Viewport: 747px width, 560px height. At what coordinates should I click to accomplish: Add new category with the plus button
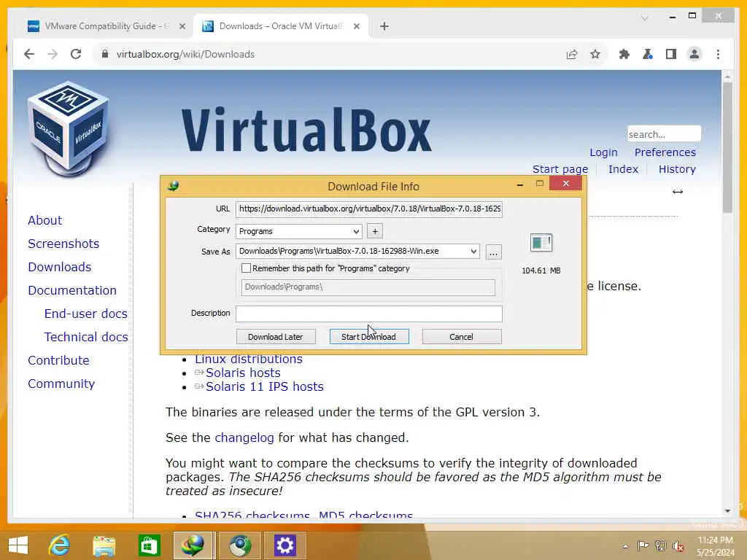tap(375, 231)
